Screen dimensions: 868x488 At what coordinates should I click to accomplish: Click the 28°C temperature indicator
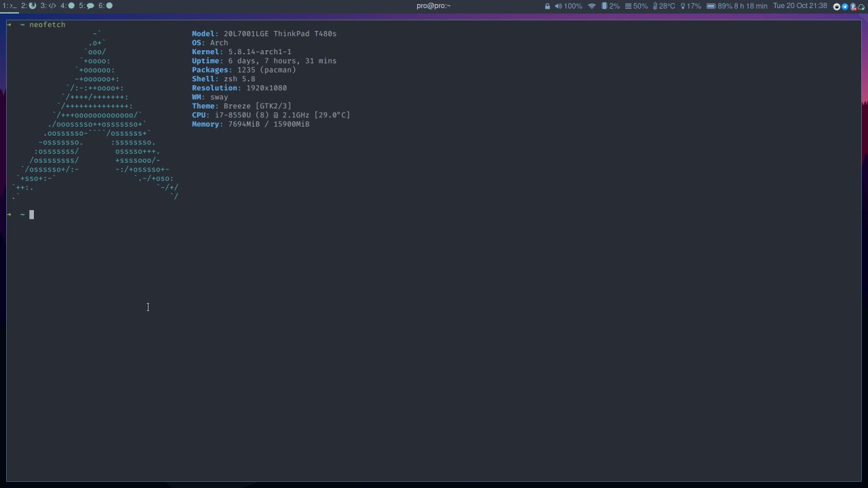point(664,6)
